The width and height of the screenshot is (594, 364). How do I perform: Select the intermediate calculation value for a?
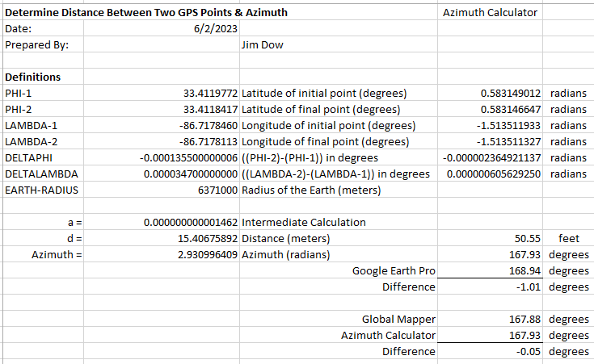[190, 223]
